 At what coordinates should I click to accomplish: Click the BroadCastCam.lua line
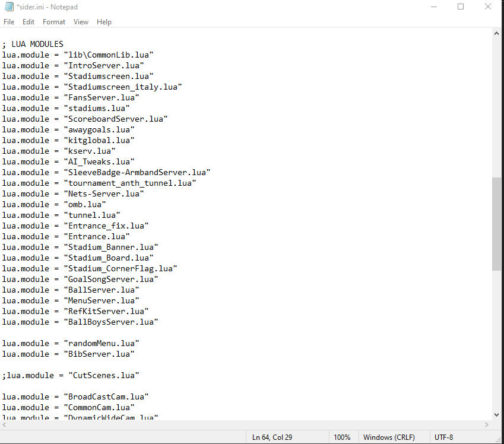pyautogui.click(x=75, y=397)
